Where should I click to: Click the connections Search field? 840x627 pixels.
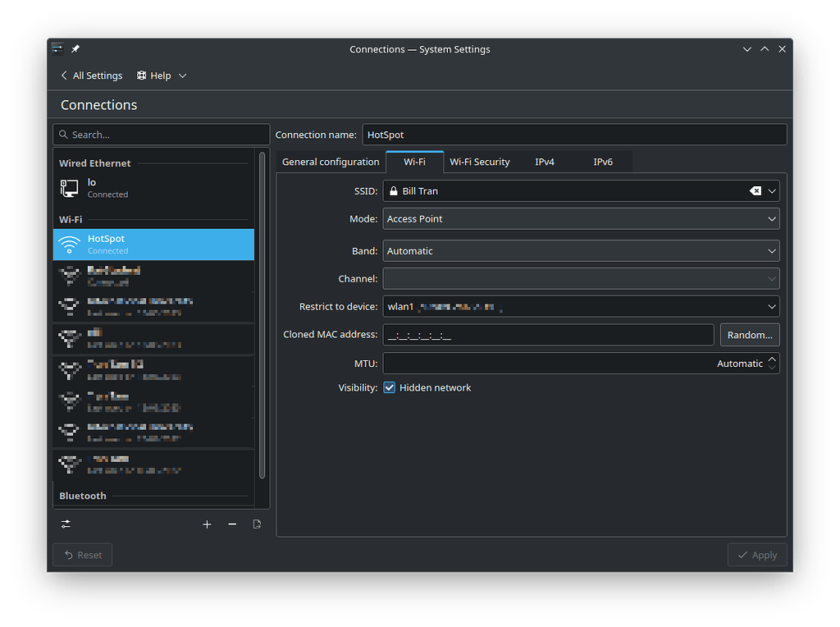point(162,135)
